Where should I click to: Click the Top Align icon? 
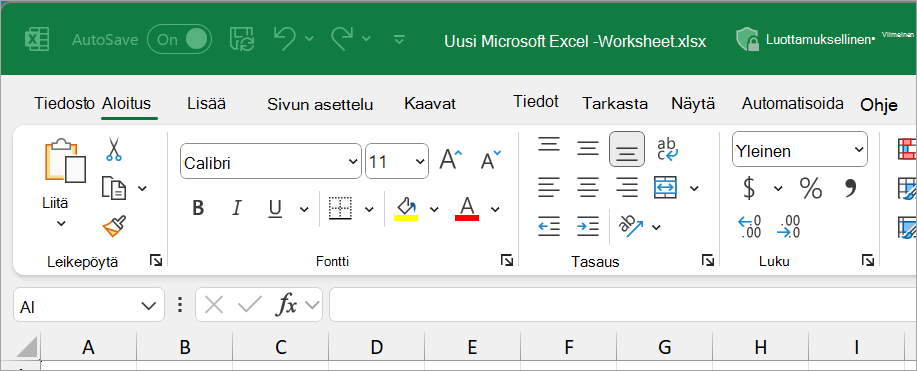click(549, 145)
